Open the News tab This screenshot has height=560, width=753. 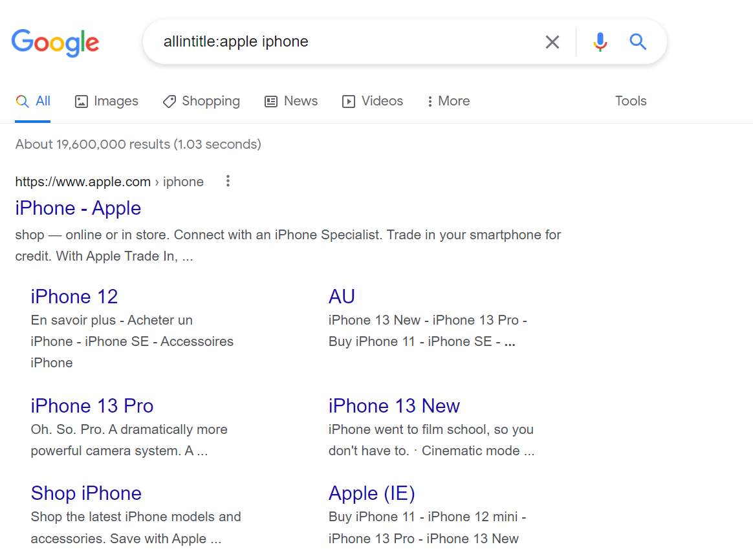tap(291, 102)
